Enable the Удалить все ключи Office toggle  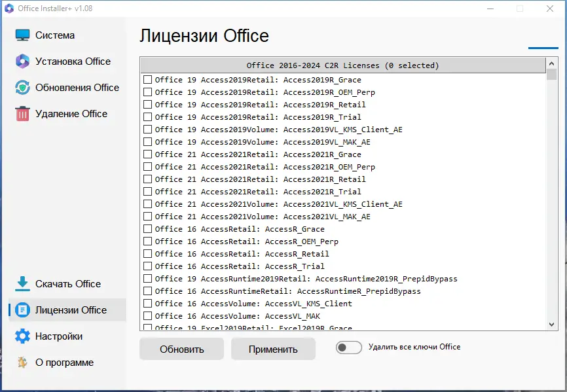tap(349, 347)
